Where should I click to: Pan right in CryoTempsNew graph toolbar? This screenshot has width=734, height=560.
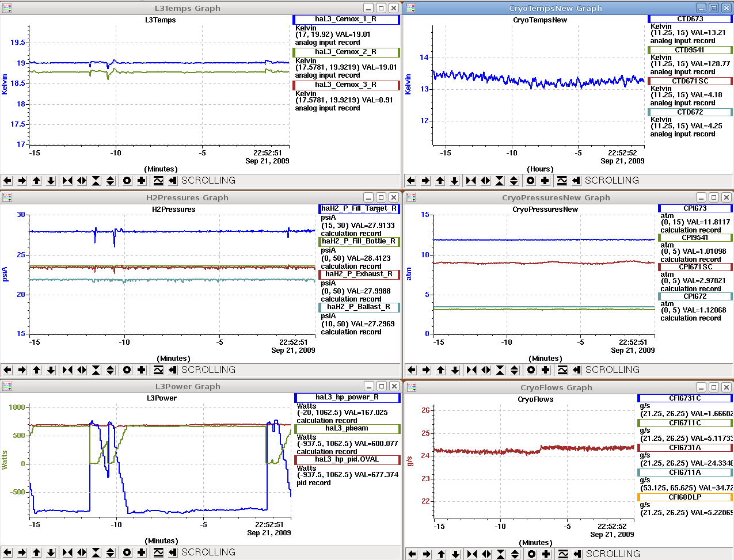(425, 181)
